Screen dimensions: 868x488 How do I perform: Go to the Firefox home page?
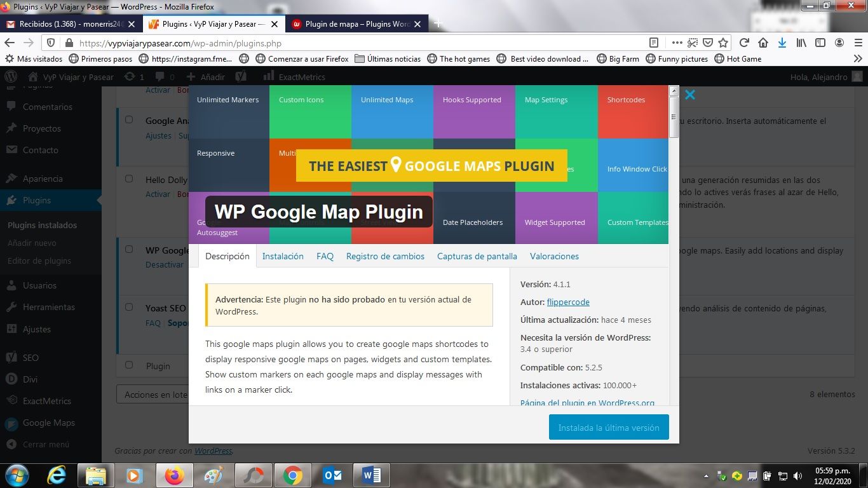coord(763,43)
